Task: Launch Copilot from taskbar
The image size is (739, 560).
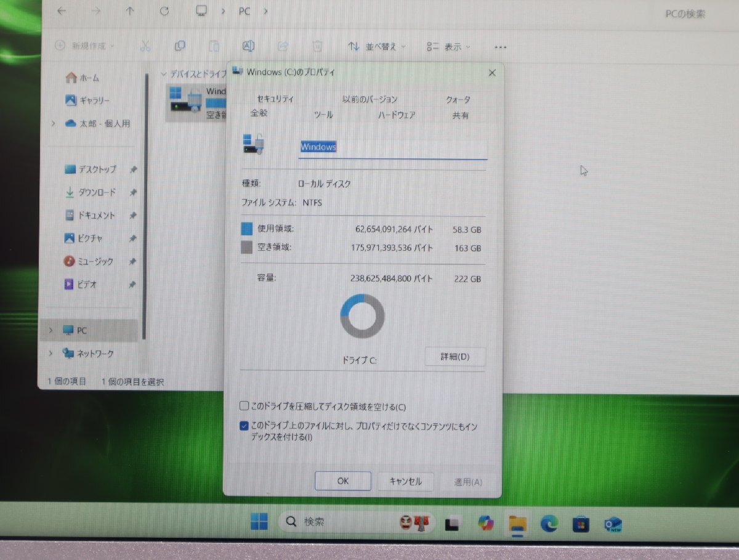Action: (x=486, y=523)
